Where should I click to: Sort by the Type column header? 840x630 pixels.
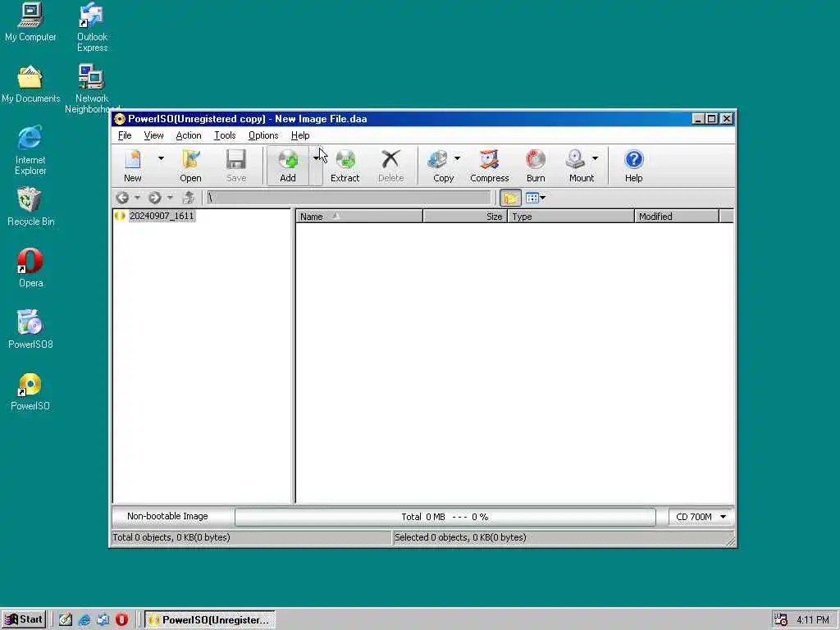571,217
